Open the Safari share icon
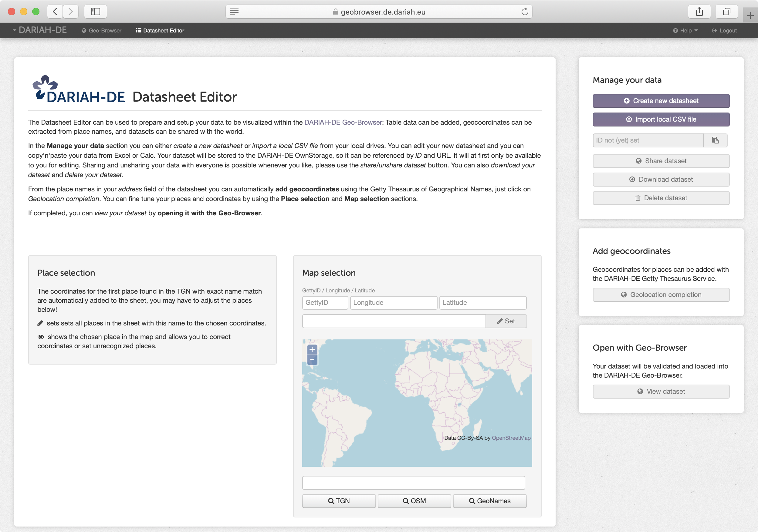Viewport: 758px width, 532px height. click(x=699, y=12)
